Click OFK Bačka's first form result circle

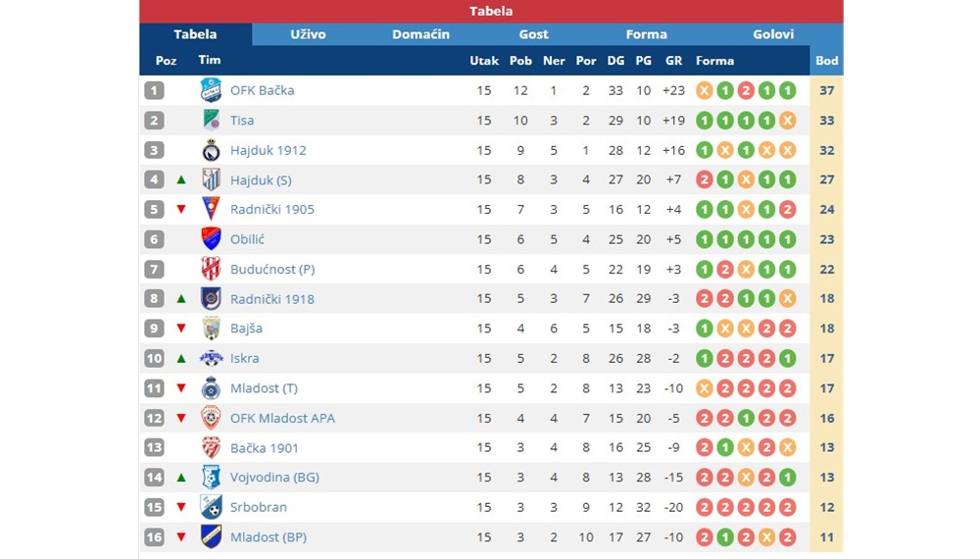705,90
